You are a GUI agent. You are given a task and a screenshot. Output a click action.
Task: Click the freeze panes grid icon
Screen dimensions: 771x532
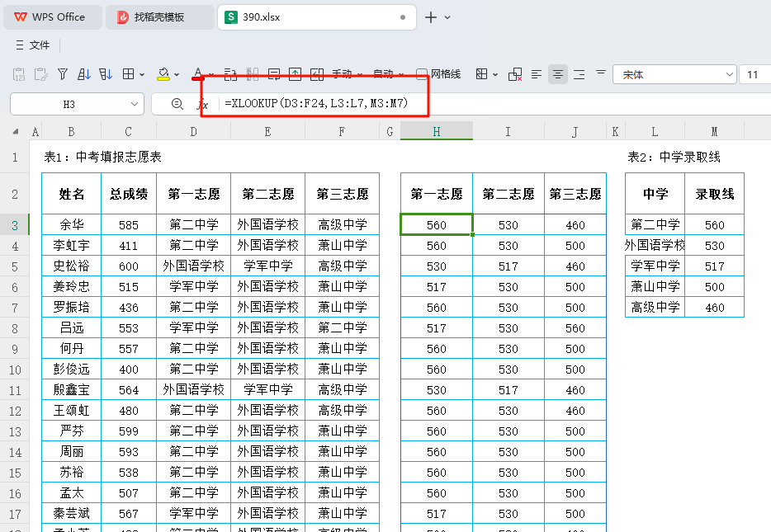pos(481,74)
